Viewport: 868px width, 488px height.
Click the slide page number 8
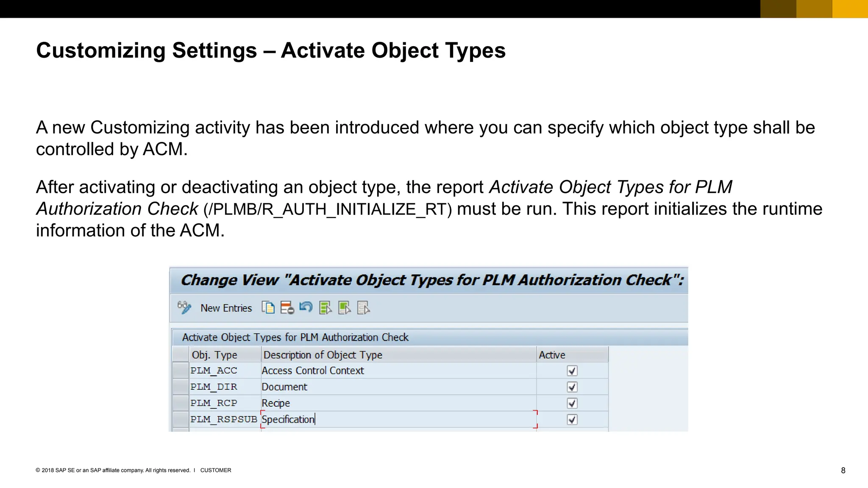click(843, 470)
